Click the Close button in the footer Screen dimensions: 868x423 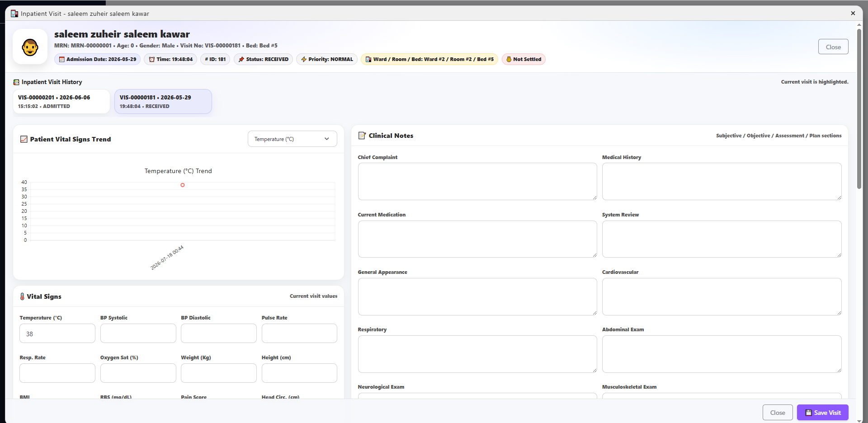click(778, 413)
